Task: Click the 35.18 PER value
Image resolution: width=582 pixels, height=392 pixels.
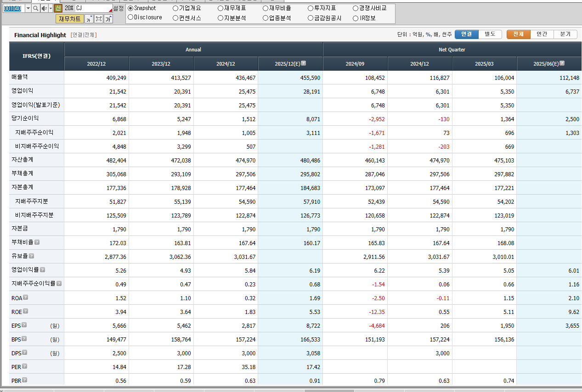Action: (x=248, y=367)
